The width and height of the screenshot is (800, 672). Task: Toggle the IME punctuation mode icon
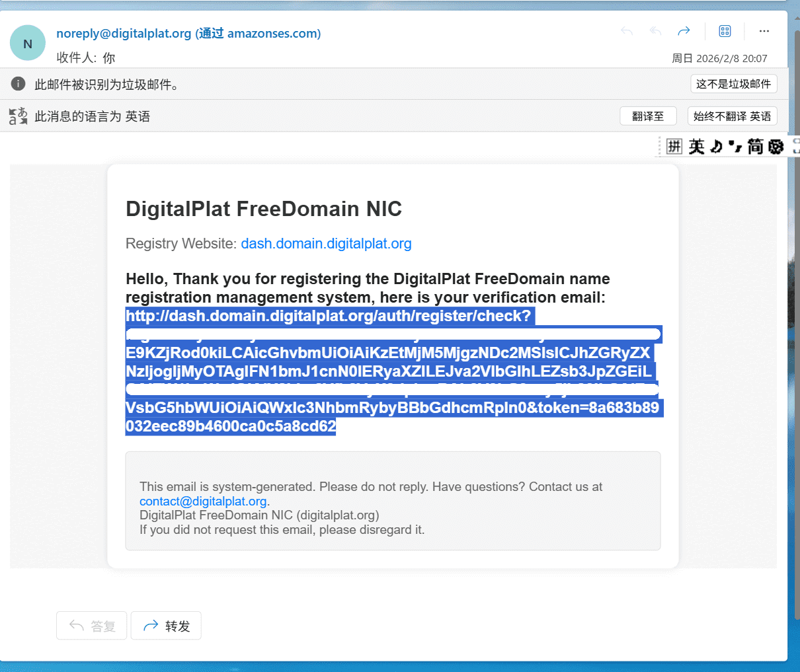coord(735,146)
